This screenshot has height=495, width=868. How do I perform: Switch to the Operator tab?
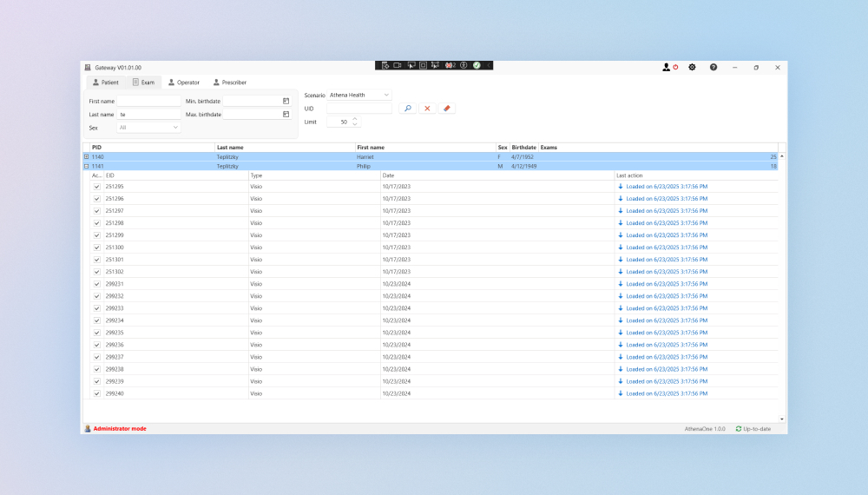pyautogui.click(x=184, y=82)
